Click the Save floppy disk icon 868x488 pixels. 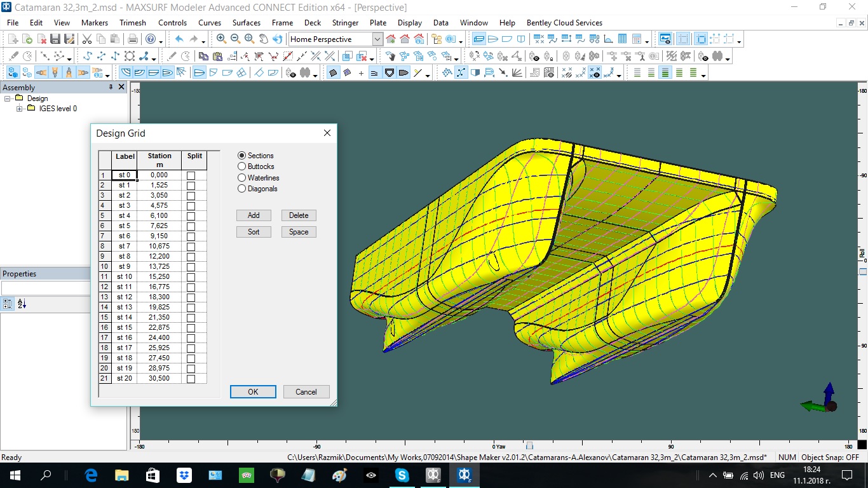point(55,39)
